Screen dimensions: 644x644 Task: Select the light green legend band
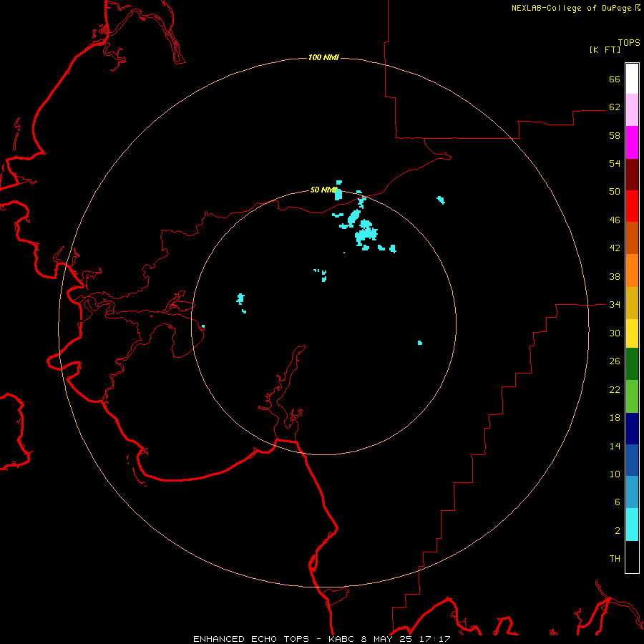(632, 396)
